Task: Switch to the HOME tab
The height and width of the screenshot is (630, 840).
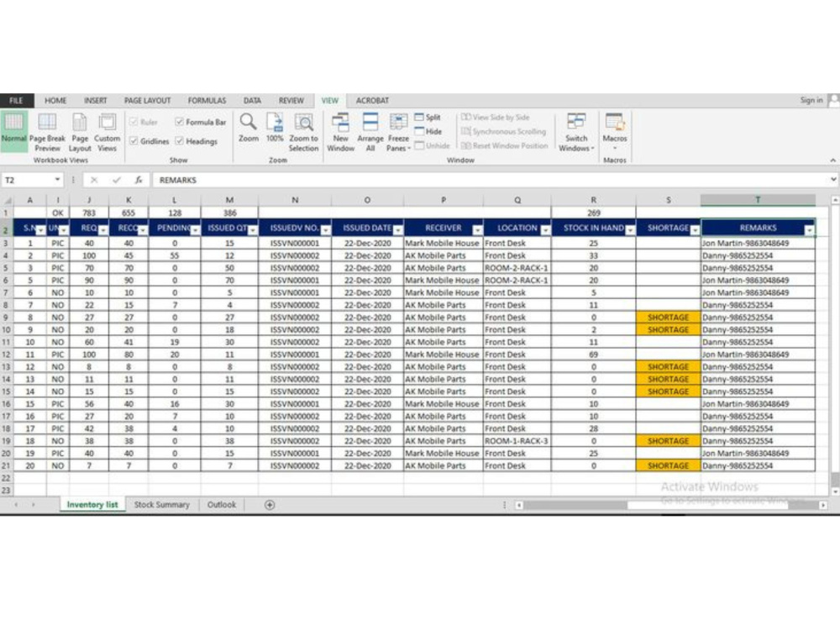Action: coord(55,101)
